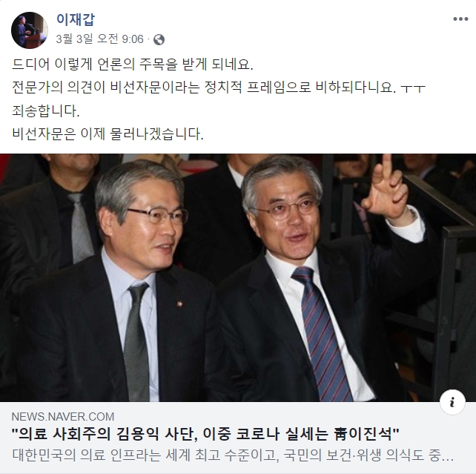Open the post timestamp 3월 3일 오전 9:06
The height and width of the screenshot is (474, 476).
click(99, 39)
